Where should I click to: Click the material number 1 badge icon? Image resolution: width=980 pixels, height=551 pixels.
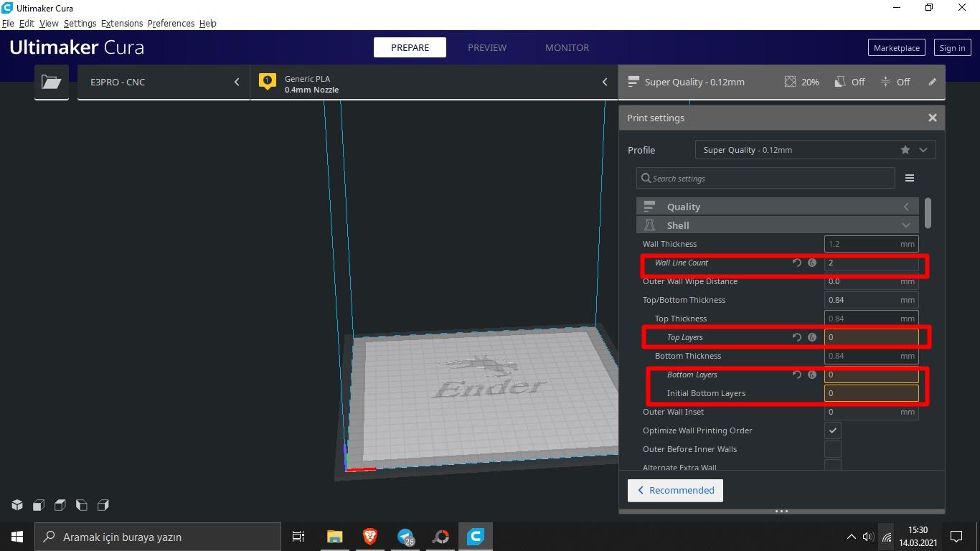coord(268,81)
